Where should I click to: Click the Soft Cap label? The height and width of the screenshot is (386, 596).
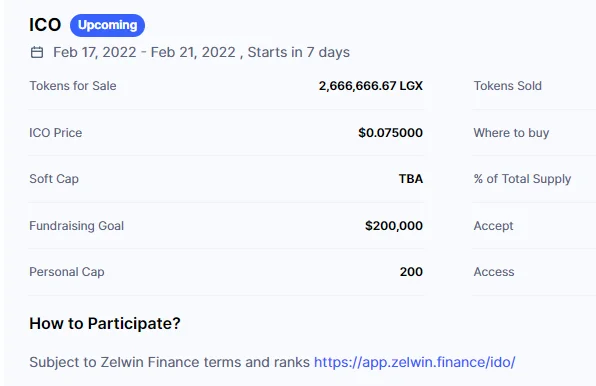[x=54, y=179]
